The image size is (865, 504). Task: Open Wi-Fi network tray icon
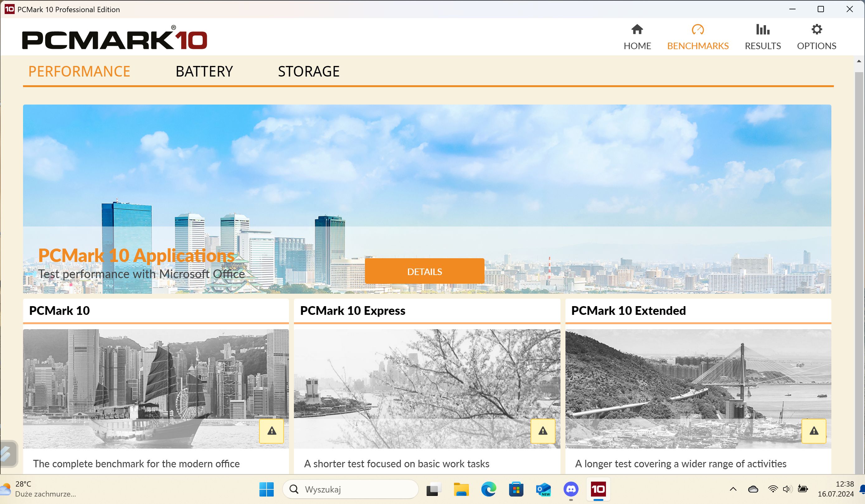(x=773, y=489)
